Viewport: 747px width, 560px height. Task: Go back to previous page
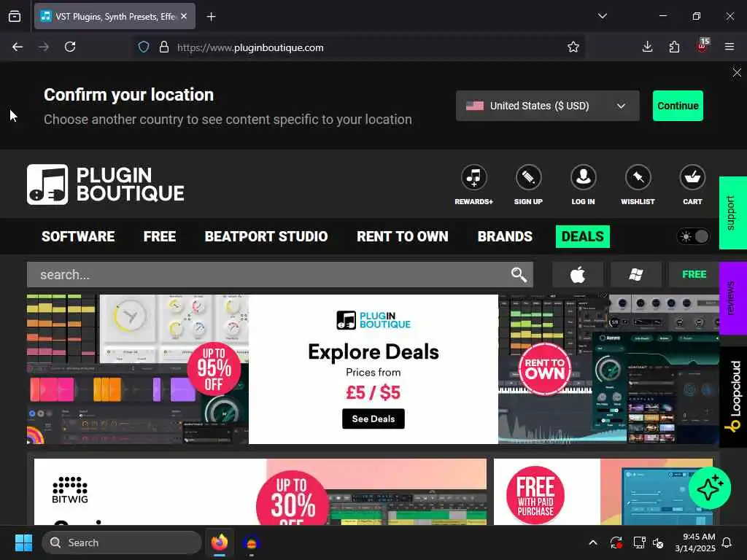pyautogui.click(x=18, y=47)
